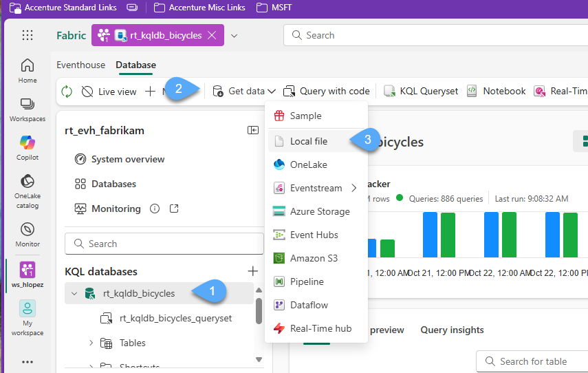
Task: Collapse the rt_evh_fabrikam explorer pane
Action: [x=253, y=130]
